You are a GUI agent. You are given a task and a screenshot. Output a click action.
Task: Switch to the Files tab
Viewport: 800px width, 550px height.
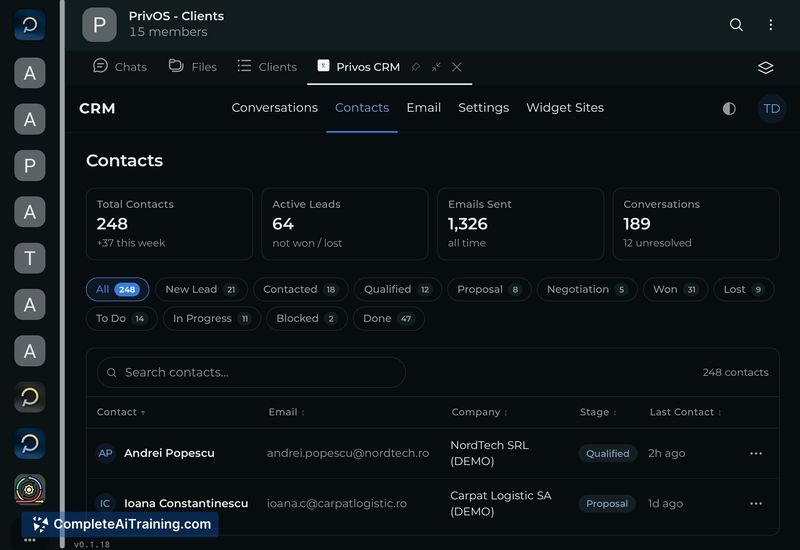pos(193,66)
